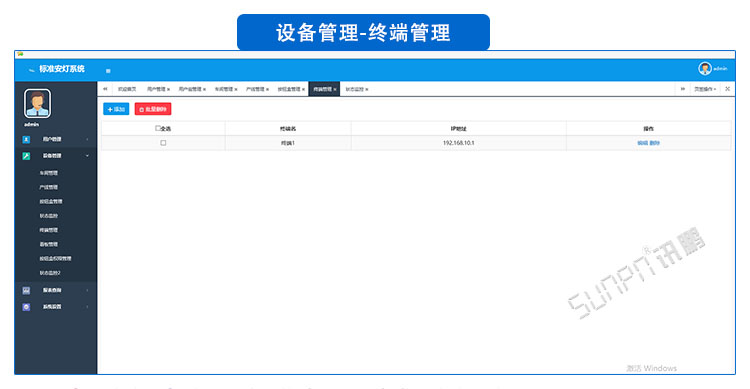Close the 车间管理 tab

click(x=236, y=89)
